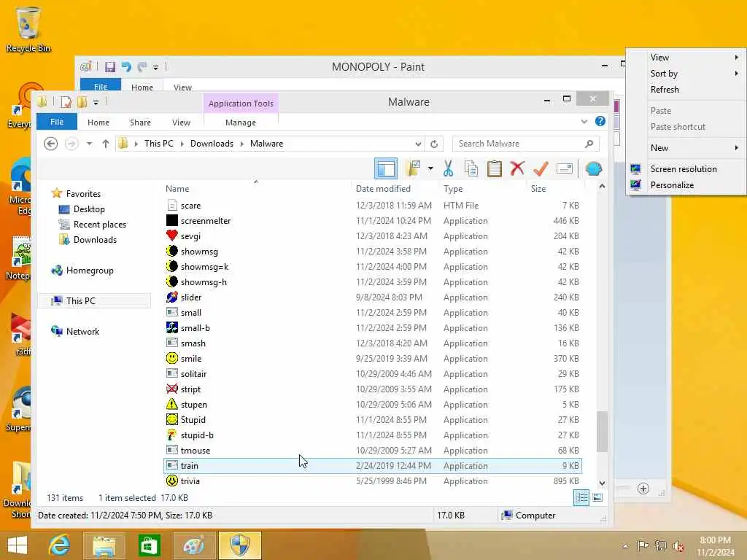The width and height of the screenshot is (747, 560).
Task: Open the File tab in Malware window
Action: pyautogui.click(x=57, y=122)
